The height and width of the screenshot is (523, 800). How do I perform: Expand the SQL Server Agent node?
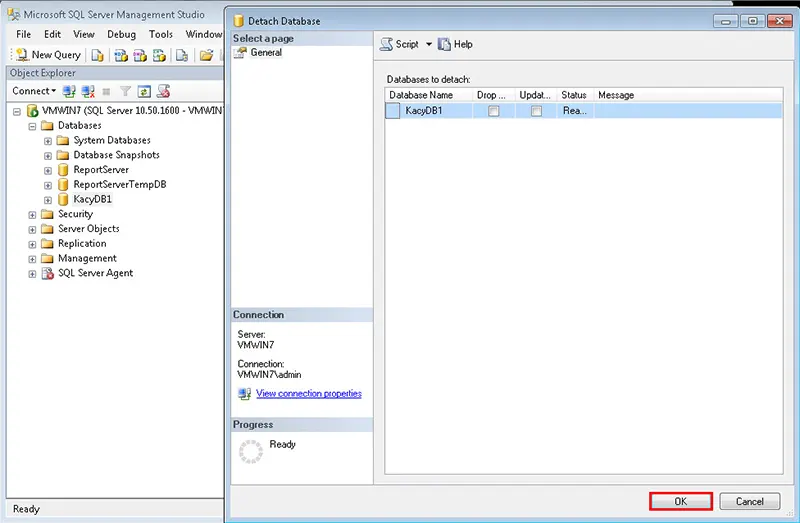click(32, 274)
